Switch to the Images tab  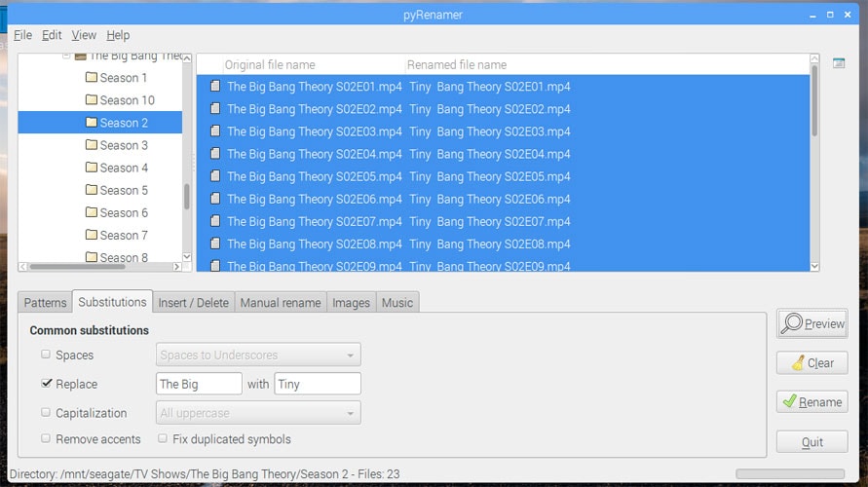click(x=351, y=303)
